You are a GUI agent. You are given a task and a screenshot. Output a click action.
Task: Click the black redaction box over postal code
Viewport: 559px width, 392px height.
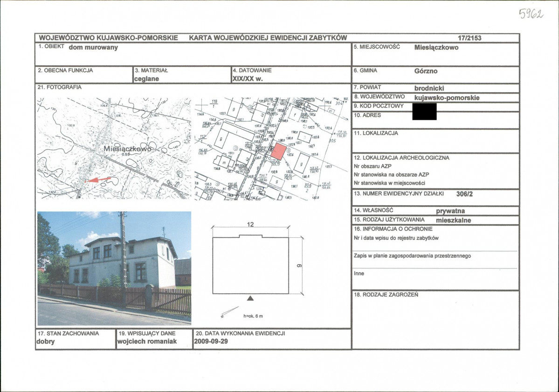pyautogui.click(x=424, y=111)
